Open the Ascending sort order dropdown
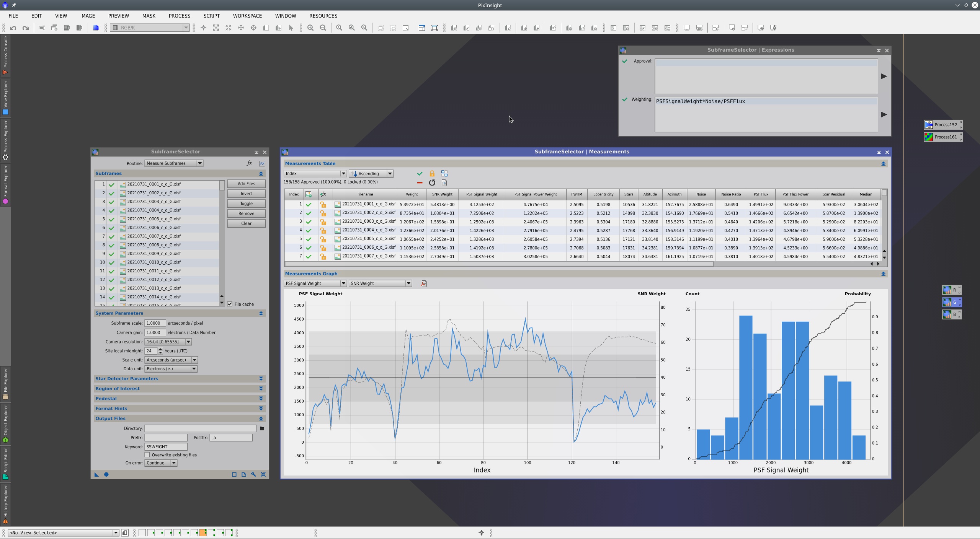Screen dimensions: 980x539 371,174
